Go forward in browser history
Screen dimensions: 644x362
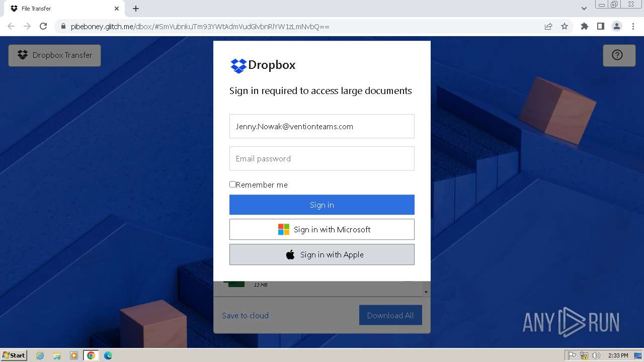27,26
